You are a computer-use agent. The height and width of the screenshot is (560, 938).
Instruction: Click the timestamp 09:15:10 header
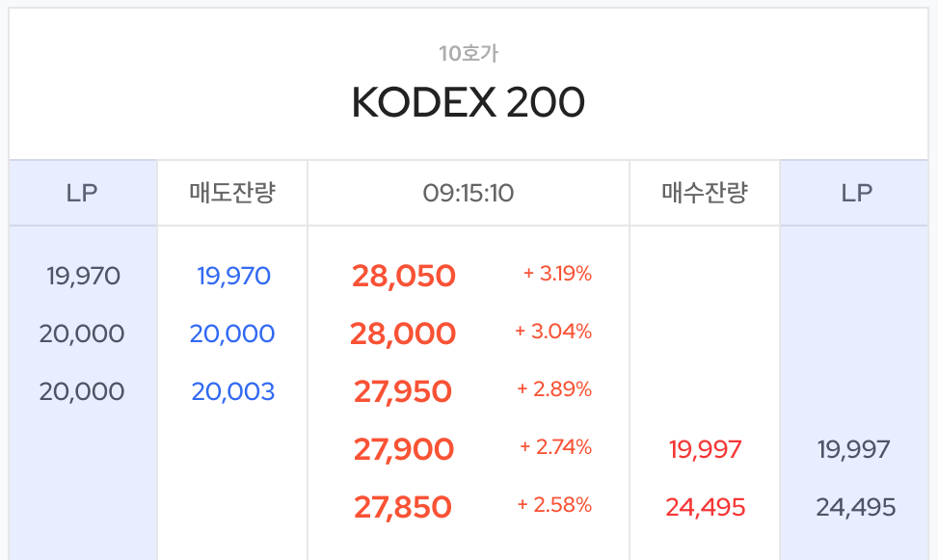tap(469, 192)
